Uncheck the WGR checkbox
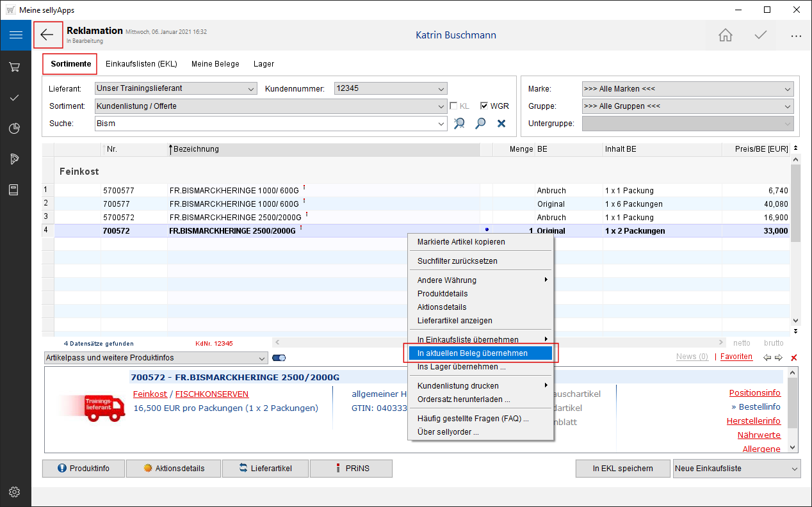 pyautogui.click(x=484, y=106)
